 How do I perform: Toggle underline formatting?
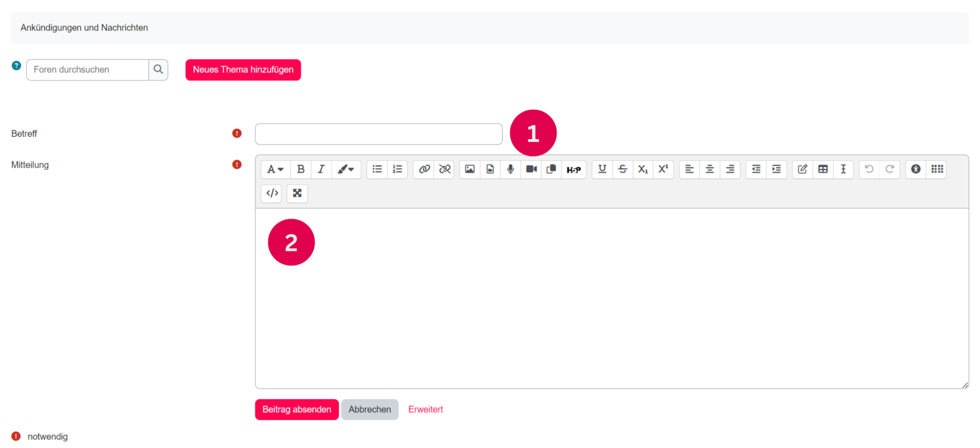click(x=602, y=169)
